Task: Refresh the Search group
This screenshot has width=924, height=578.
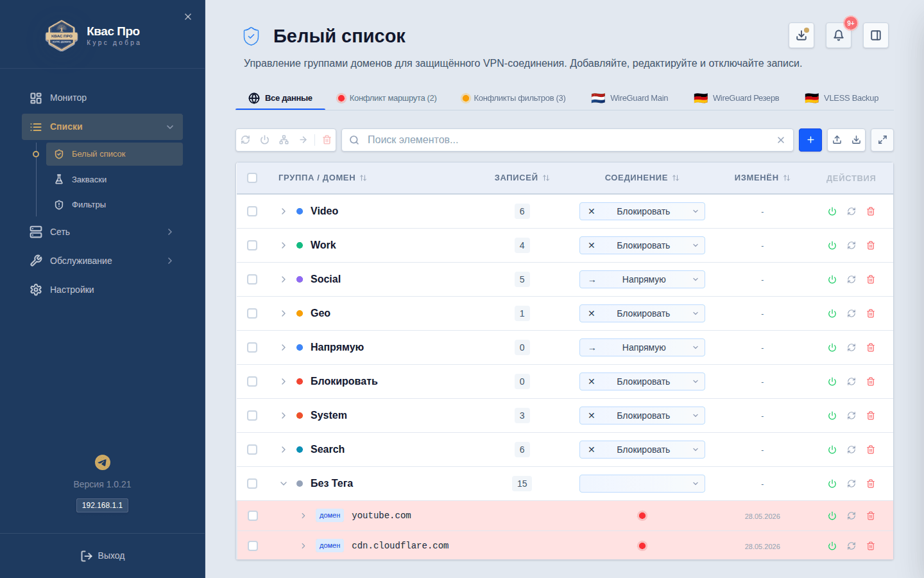Action: point(851,450)
